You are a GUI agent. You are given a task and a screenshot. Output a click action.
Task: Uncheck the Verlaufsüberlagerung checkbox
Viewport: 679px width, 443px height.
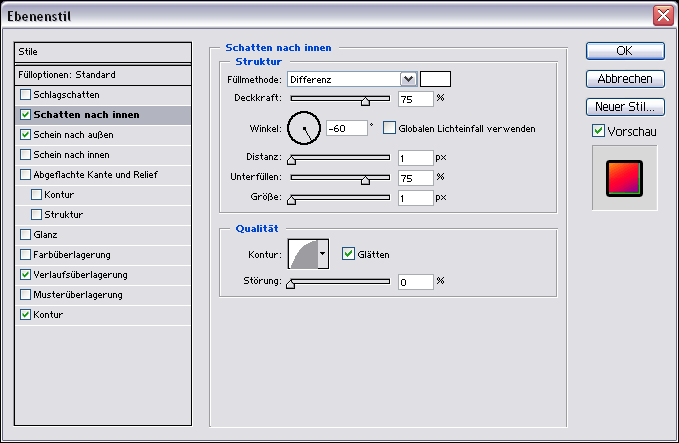(26, 274)
